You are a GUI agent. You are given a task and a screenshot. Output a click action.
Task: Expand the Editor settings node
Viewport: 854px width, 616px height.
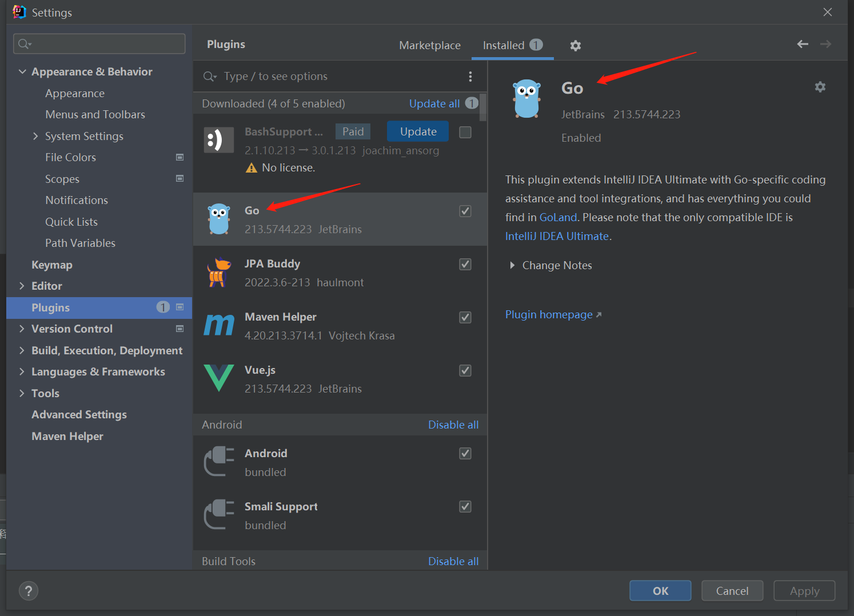[x=22, y=286]
